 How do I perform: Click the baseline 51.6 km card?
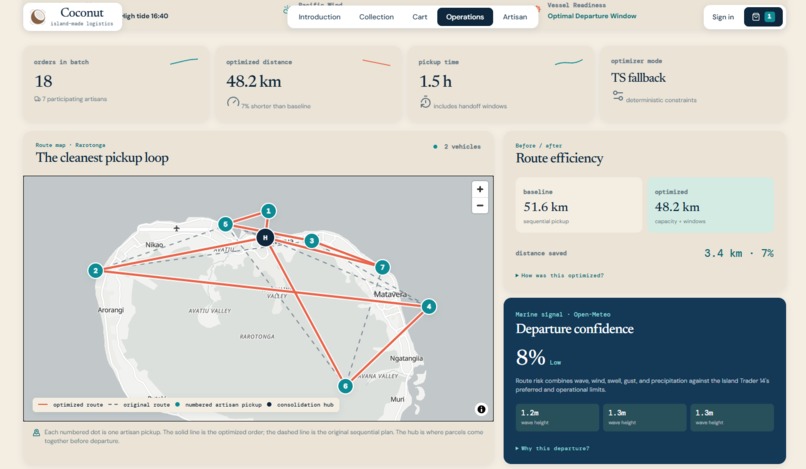click(579, 205)
